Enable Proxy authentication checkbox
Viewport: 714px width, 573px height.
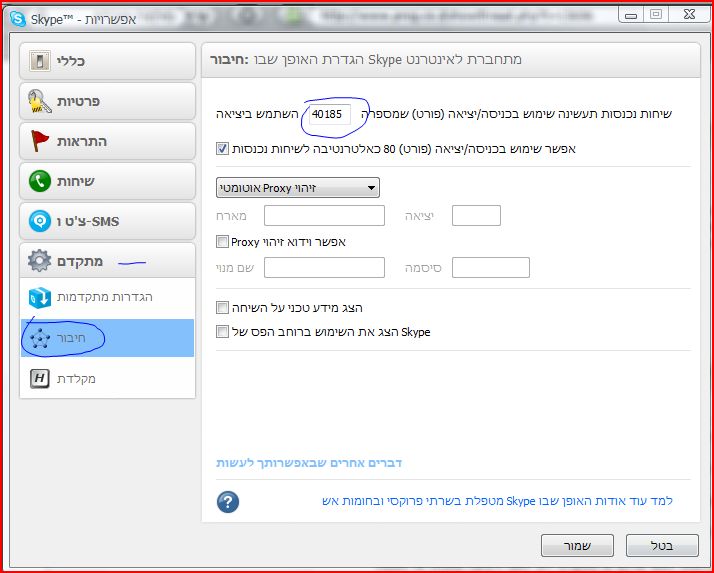pos(222,241)
